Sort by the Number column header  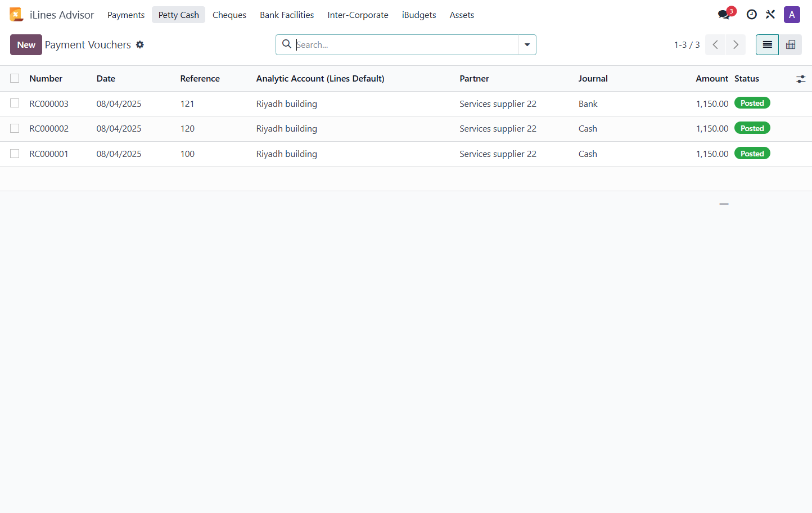click(46, 78)
